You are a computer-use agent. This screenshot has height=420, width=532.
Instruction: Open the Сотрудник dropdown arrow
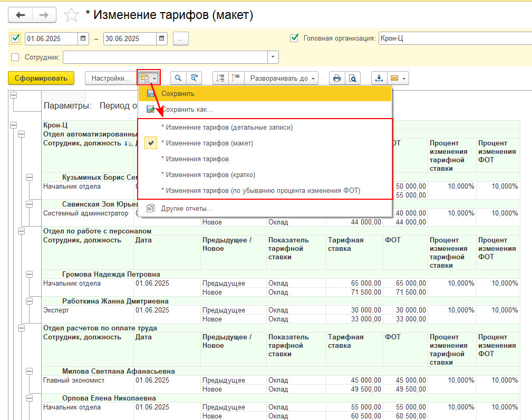273,57
